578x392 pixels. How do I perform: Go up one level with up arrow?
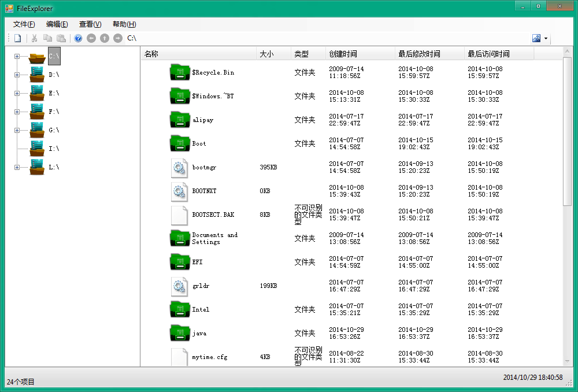[105, 38]
